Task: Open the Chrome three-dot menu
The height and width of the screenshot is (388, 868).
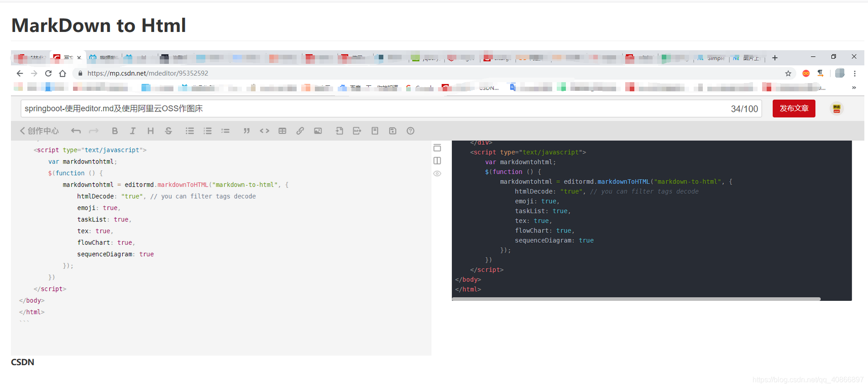Action: 855,73
